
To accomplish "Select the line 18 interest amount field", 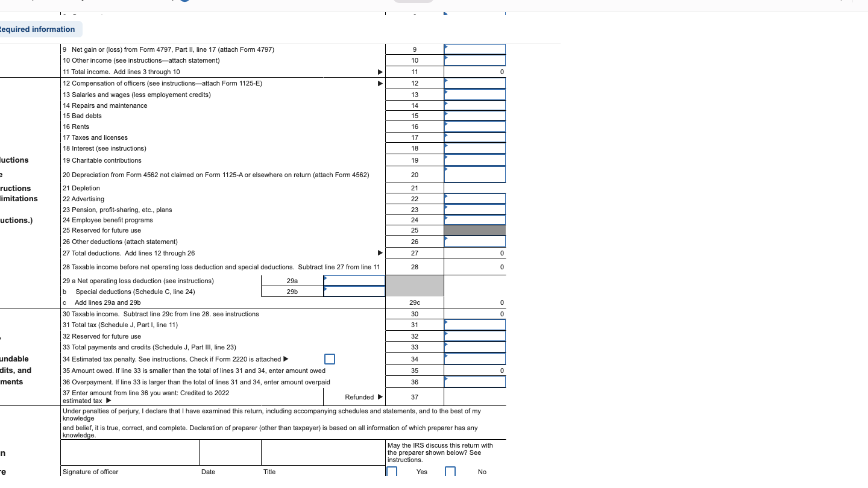I will pyautogui.click(x=475, y=148).
